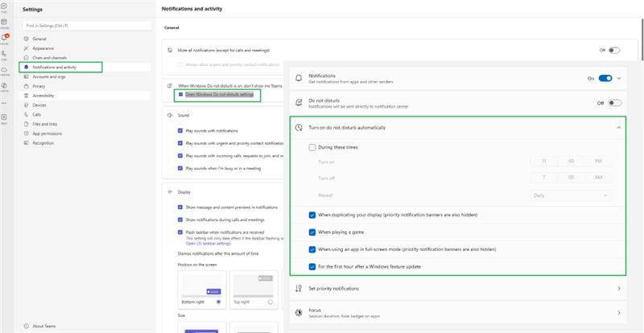Open Calls phone icon in Teams rail
This screenshot has height=333, width=644.
click(4, 54)
